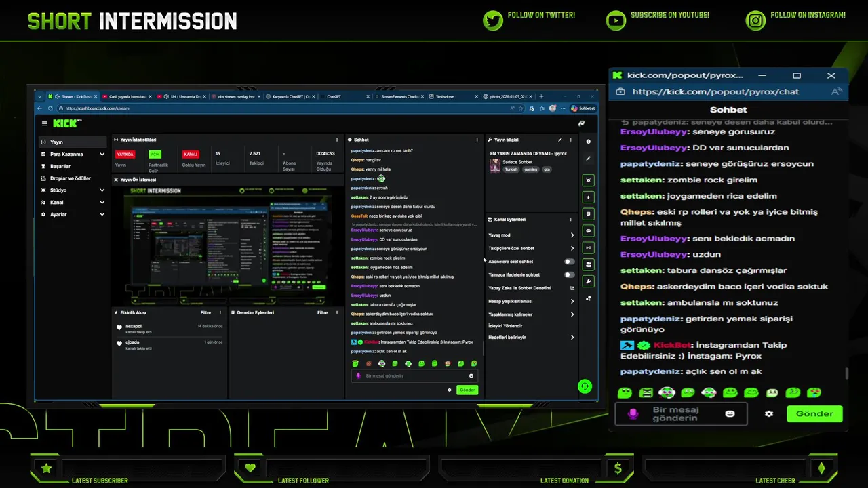The height and width of the screenshot is (488, 868).
Task: Open the Yavaş mod settings chevron
Action: [x=572, y=235]
